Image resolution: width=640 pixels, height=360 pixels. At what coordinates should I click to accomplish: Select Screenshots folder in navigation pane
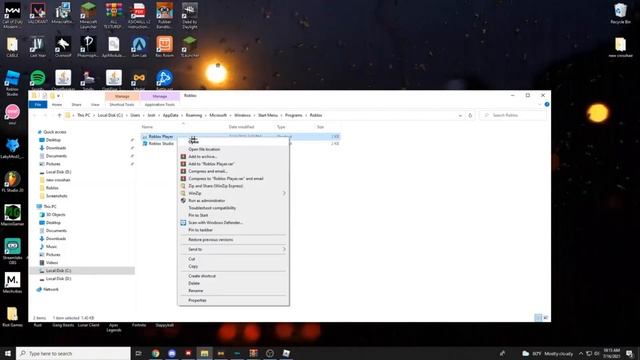point(56,196)
